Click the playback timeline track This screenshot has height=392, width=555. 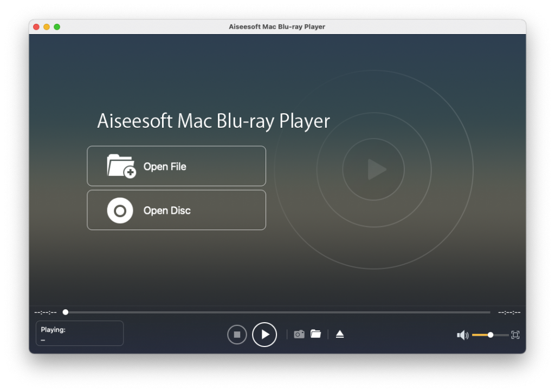pyautogui.click(x=278, y=312)
